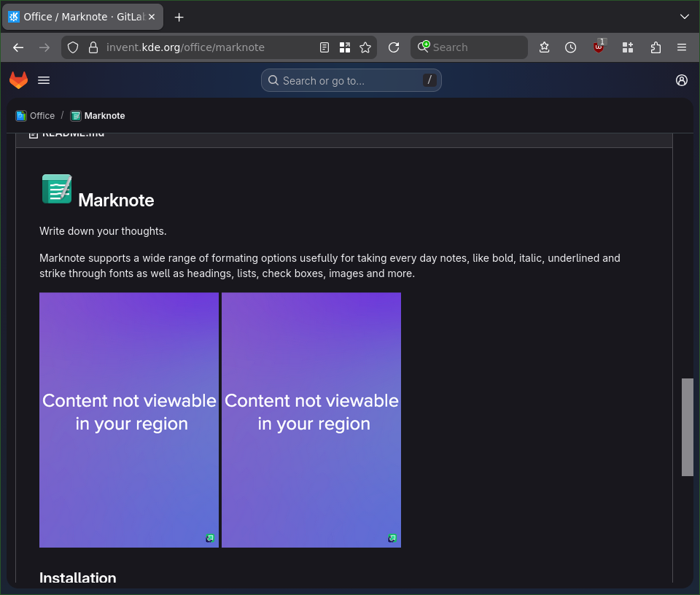The height and width of the screenshot is (595, 700).
Task: Click the QR code icon in address bar
Action: coord(345,47)
